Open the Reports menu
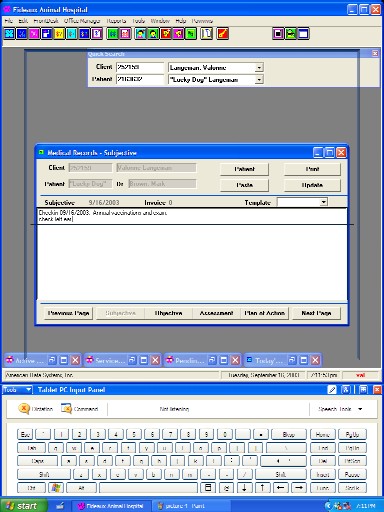 pos(116,21)
